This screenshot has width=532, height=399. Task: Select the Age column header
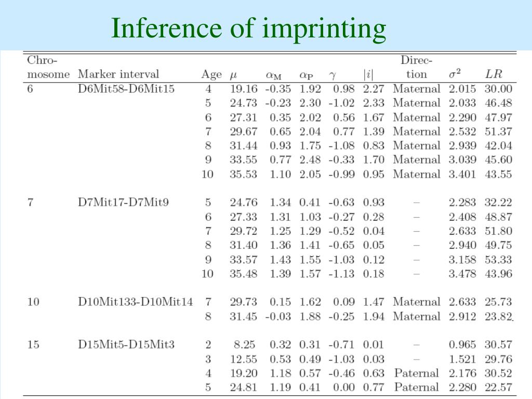pos(211,74)
